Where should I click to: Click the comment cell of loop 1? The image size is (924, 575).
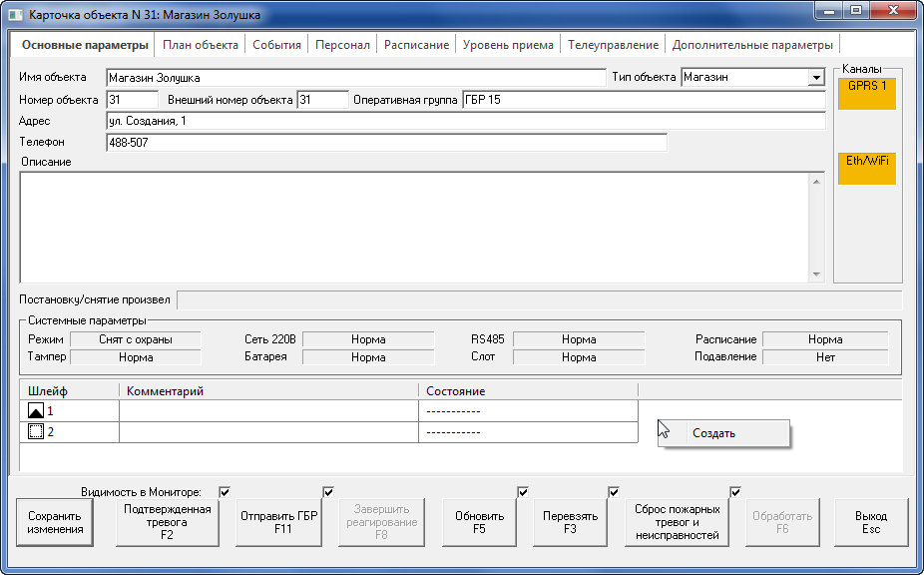pyautogui.click(x=268, y=410)
